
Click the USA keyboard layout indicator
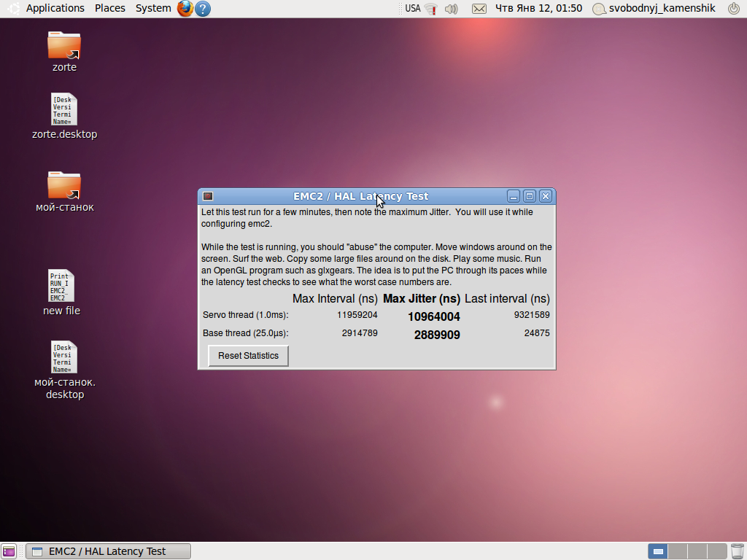413,8
